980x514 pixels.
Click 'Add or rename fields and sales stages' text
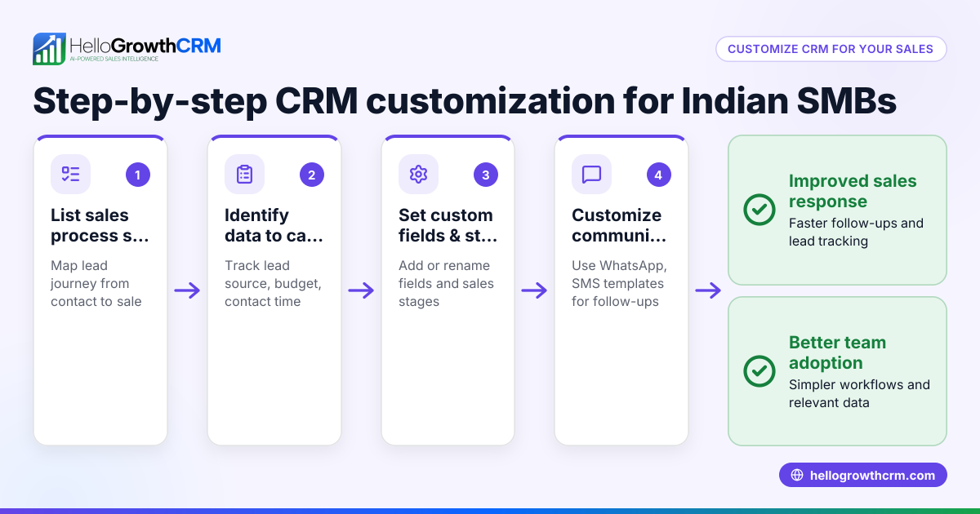(x=446, y=283)
